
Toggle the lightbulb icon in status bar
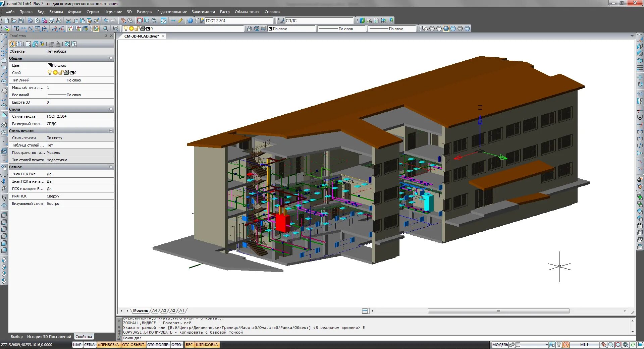[x=559, y=345]
